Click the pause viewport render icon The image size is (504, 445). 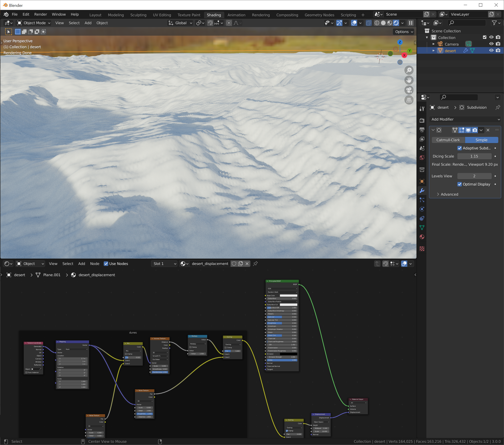click(x=411, y=23)
